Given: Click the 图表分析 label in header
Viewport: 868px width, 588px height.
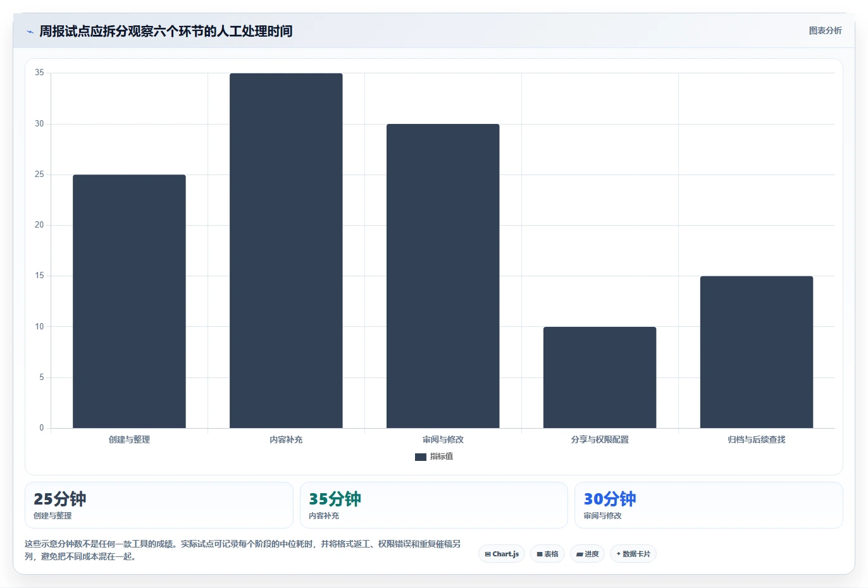Looking at the screenshot, I should pos(825,30).
